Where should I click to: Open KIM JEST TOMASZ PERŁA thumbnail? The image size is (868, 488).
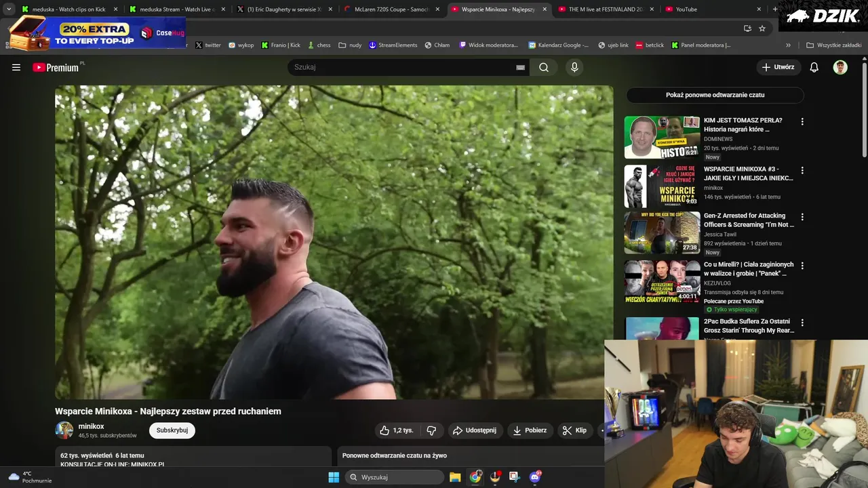tap(662, 138)
